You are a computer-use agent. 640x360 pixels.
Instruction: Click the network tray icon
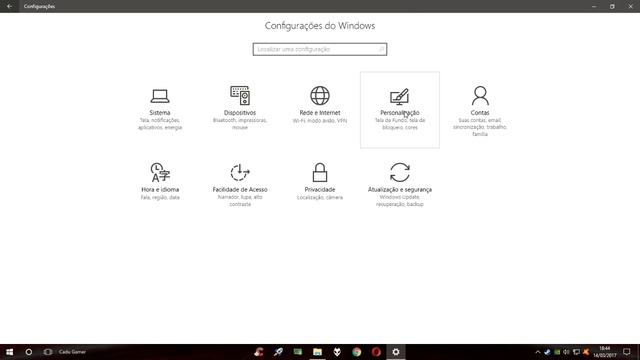point(576,352)
